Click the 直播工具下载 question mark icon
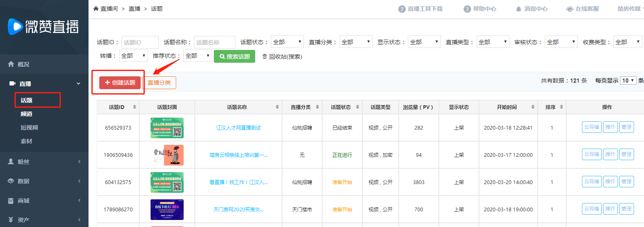 tap(402, 9)
